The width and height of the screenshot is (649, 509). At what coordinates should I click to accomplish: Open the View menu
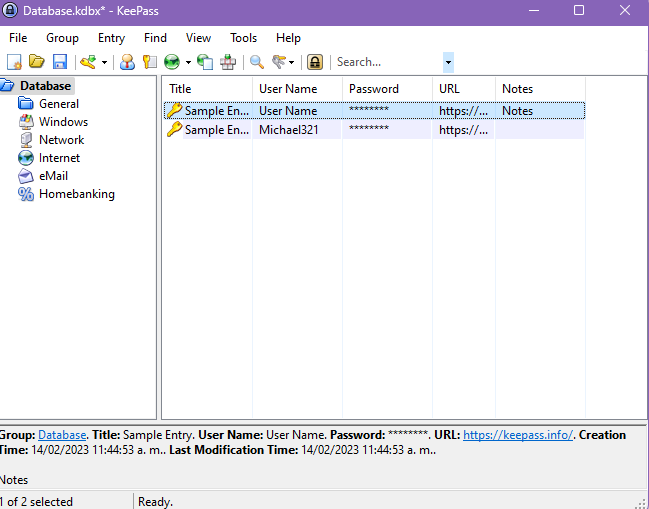click(198, 38)
